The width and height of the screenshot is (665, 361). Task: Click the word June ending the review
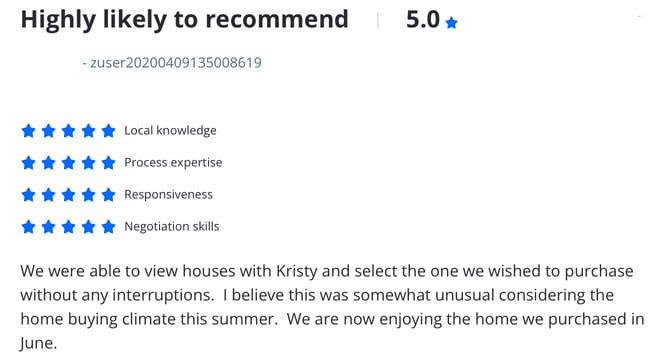36,343
